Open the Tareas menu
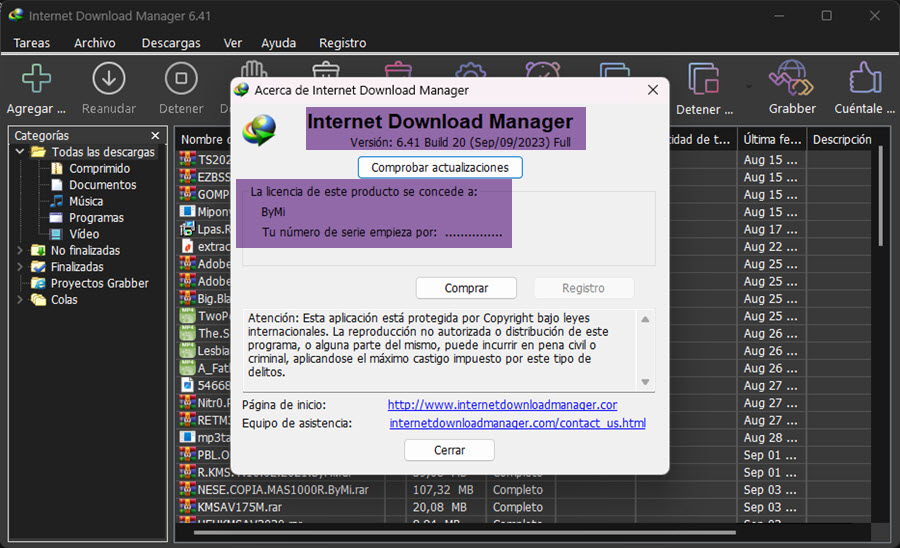Image resolution: width=900 pixels, height=548 pixels. point(32,43)
